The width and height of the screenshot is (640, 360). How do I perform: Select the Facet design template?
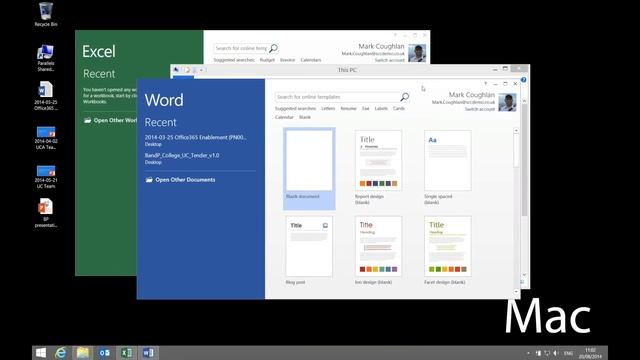coord(447,250)
